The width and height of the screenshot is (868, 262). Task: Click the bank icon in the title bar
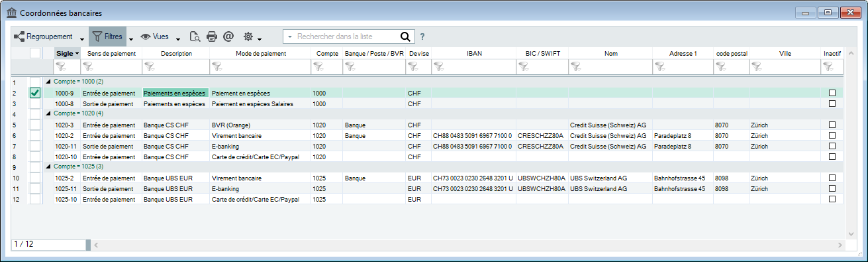click(11, 13)
